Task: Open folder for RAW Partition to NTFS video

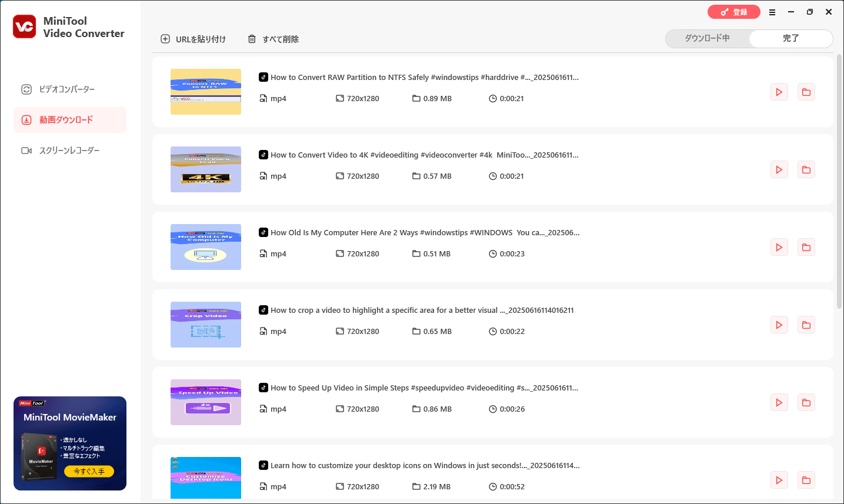Action: pyautogui.click(x=806, y=92)
